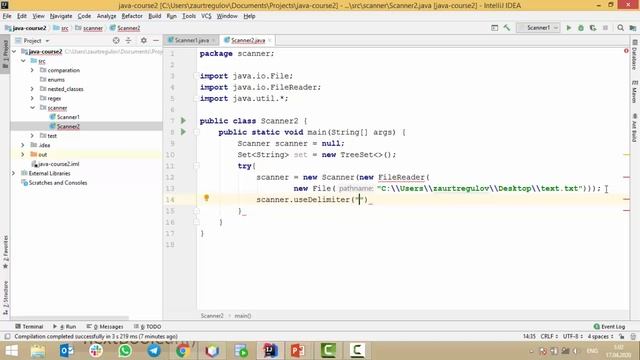Image resolution: width=640 pixels, height=360 pixels.
Task: Click the run gutter arrow beside main method
Action: click(x=183, y=132)
